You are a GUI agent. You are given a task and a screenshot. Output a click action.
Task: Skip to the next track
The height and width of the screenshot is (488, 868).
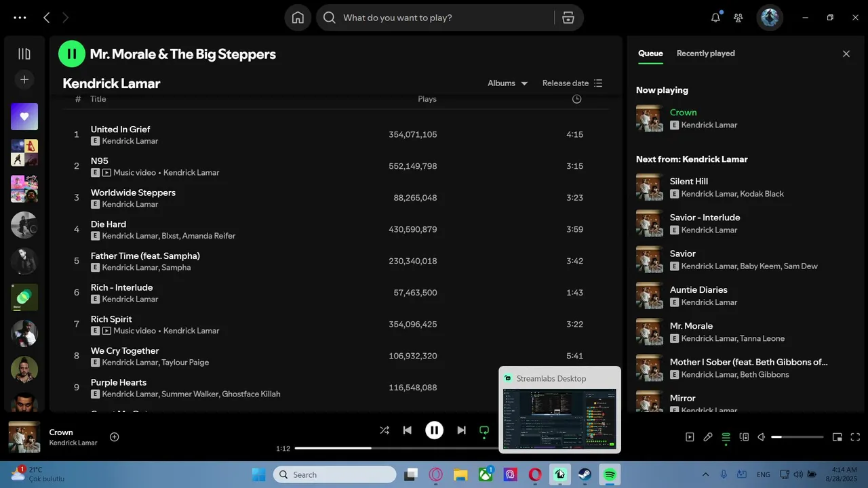tap(461, 430)
